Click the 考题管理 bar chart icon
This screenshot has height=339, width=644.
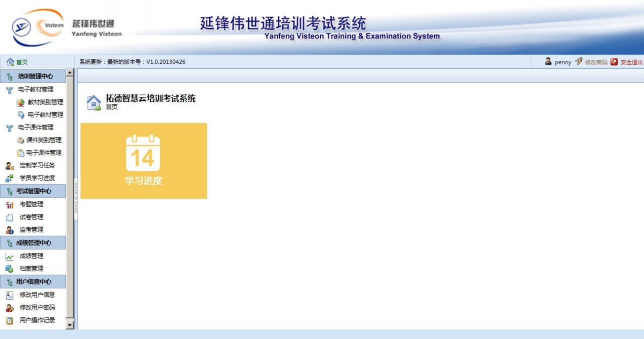coord(10,205)
